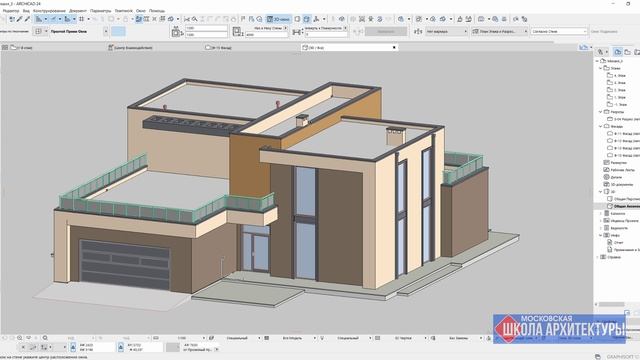This screenshot has height=360, width=640.
Task: Click the Navigator horizontal scrollbar
Action: [x=611, y=304]
